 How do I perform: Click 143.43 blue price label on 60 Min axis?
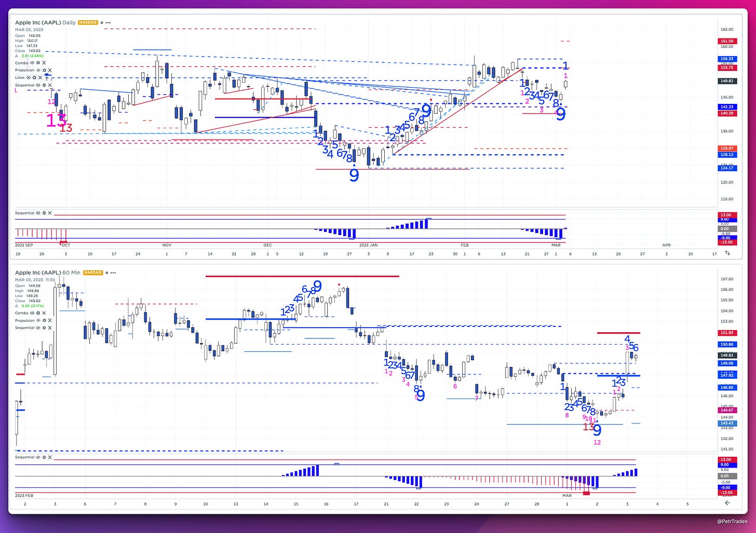click(x=727, y=423)
